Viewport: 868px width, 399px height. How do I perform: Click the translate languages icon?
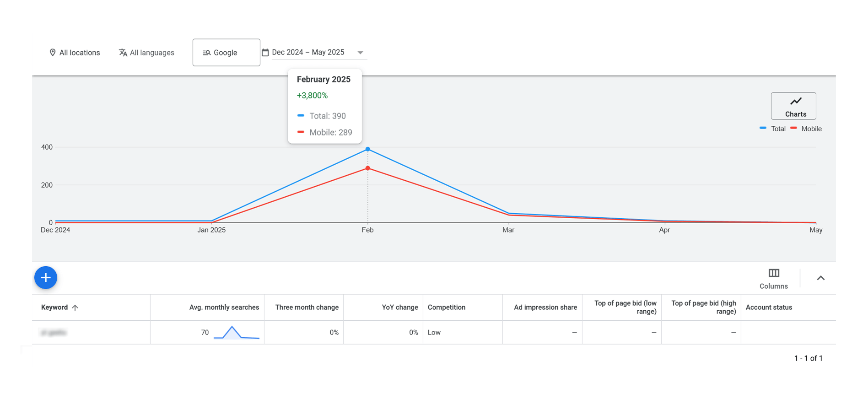tap(123, 53)
